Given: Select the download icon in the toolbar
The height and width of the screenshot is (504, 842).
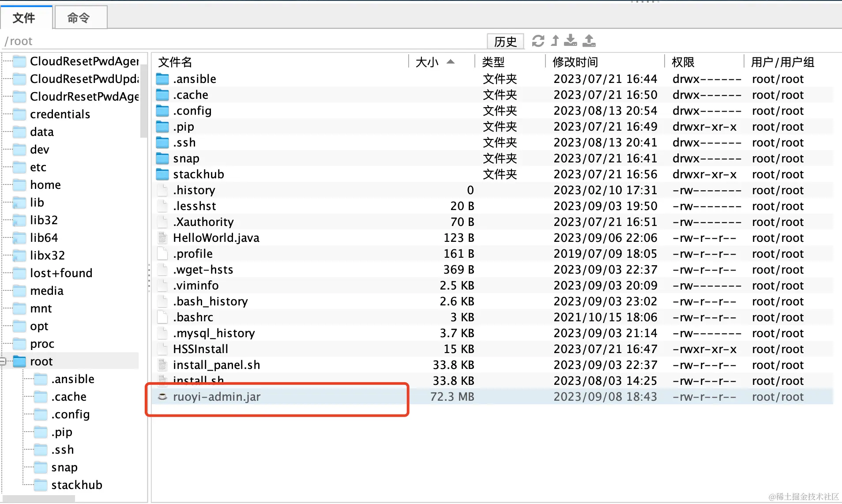Looking at the screenshot, I should coord(571,41).
